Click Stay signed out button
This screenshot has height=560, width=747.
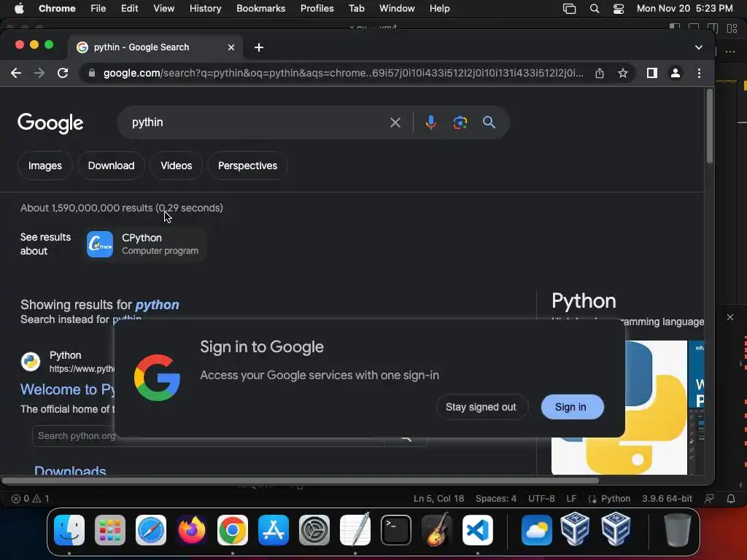coord(481,407)
